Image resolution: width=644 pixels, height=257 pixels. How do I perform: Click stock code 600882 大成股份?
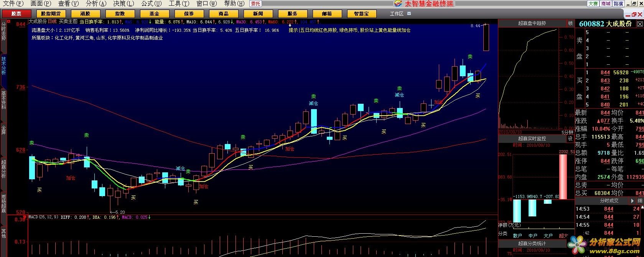point(605,24)
